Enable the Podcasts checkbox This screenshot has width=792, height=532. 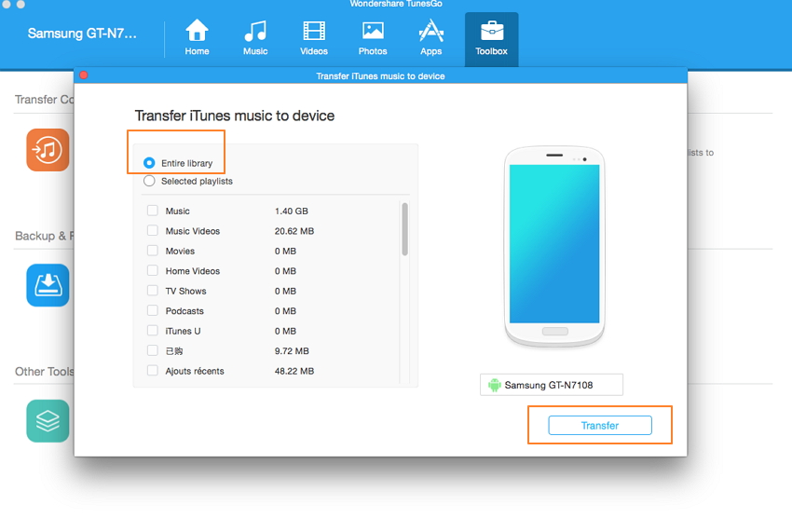[x=152, y=311]
